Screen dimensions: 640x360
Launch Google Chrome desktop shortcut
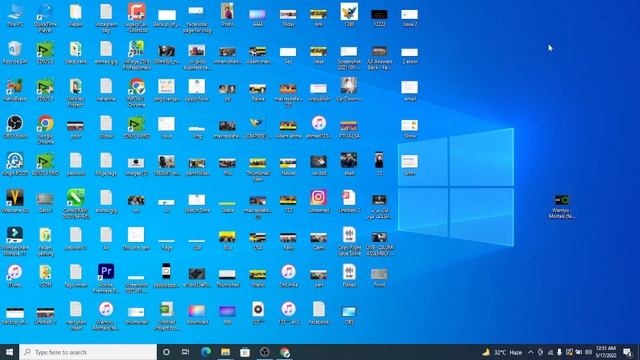tap(45, 129)
